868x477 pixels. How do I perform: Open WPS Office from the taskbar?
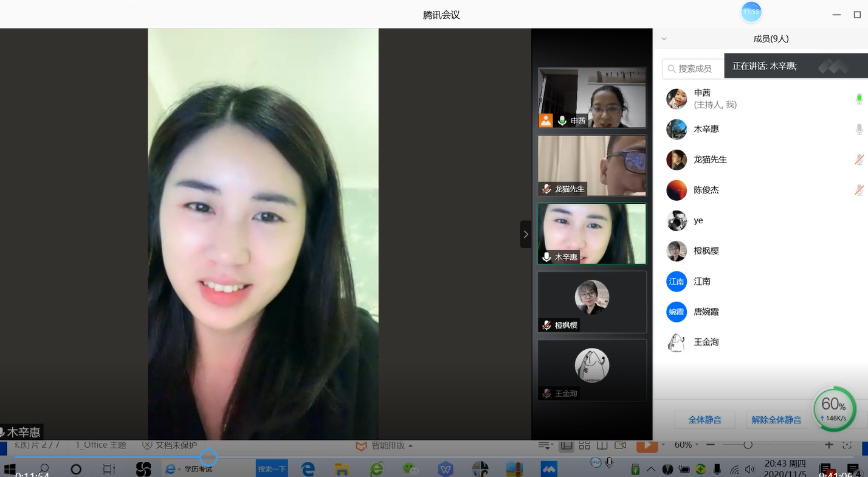tap(446, 469)
